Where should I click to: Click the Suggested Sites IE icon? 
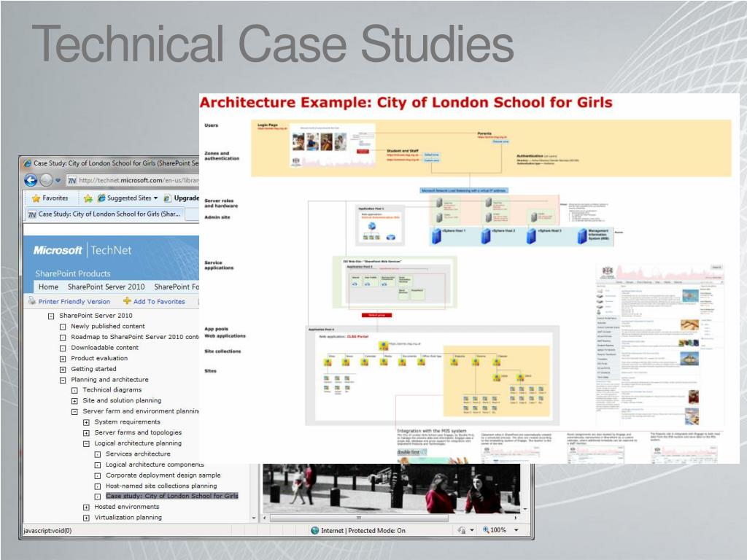tap(101, 198)
